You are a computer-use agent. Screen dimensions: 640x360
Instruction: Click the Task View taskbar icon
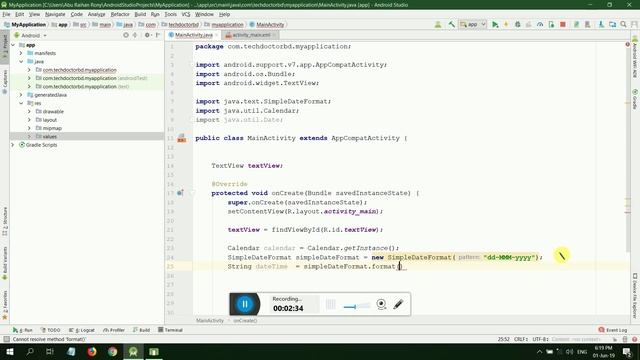(x=50, y=351)
